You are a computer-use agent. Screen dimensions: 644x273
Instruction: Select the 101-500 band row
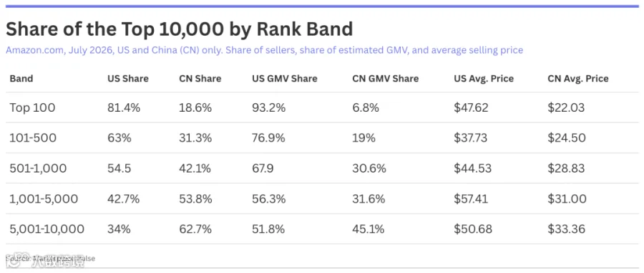coord(322,138)
